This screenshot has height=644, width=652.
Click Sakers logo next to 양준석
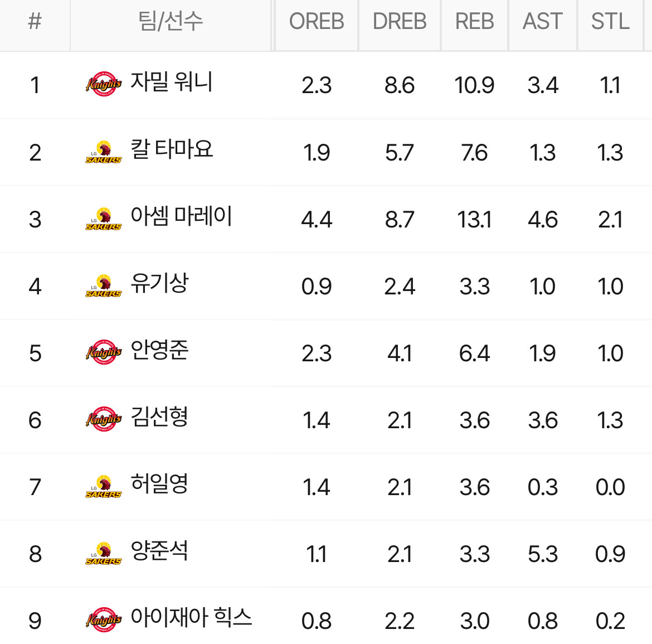tap(104, 553)
